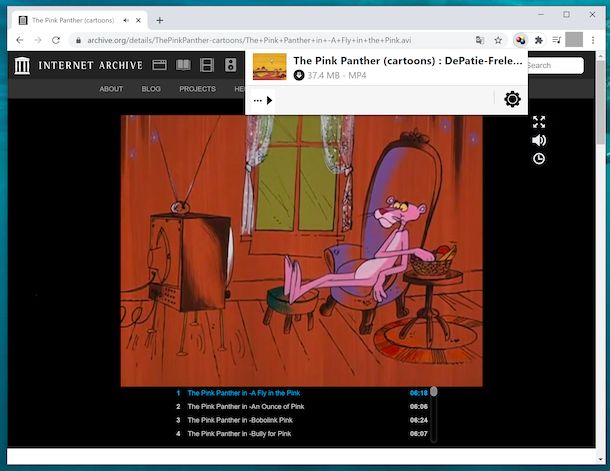
Task: Click the address bar URL
Action: click(249, 40)
